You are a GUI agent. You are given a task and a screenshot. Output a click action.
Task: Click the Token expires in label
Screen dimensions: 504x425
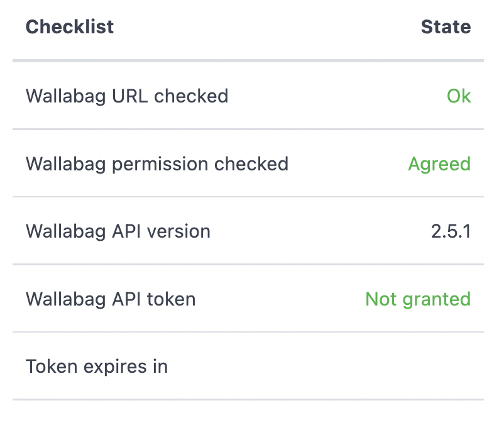coord(96,366)
